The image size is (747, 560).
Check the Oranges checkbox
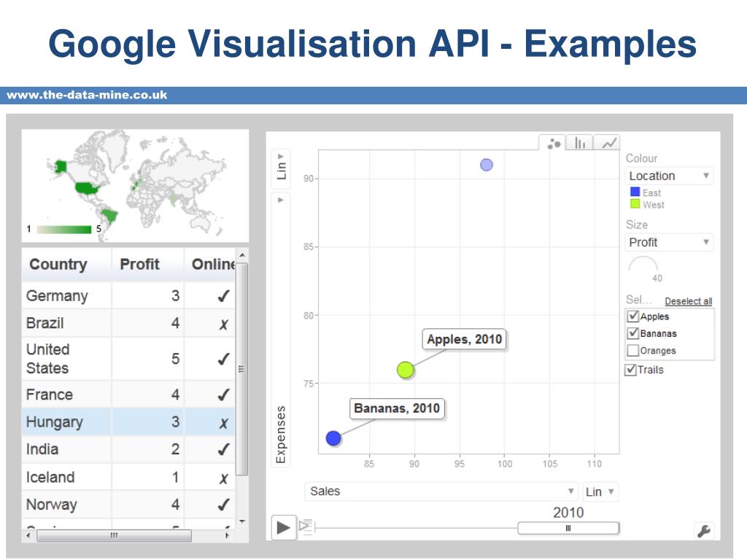pos(633,351)
